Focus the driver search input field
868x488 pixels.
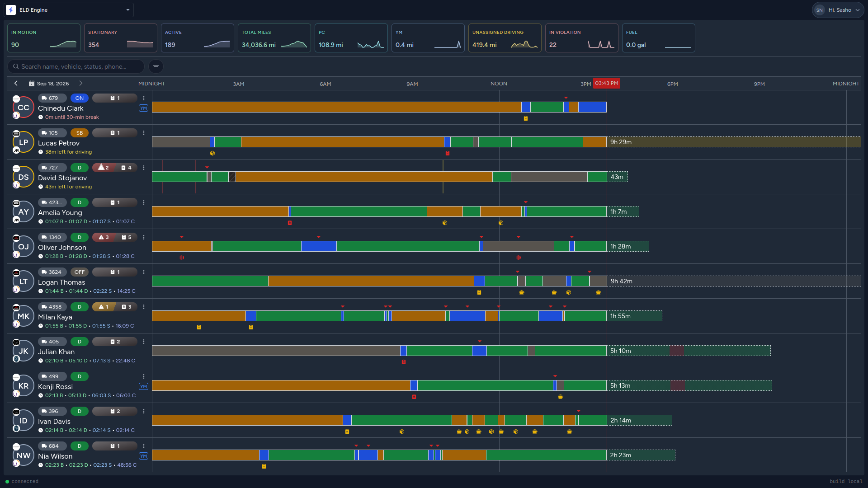(76, 66)
